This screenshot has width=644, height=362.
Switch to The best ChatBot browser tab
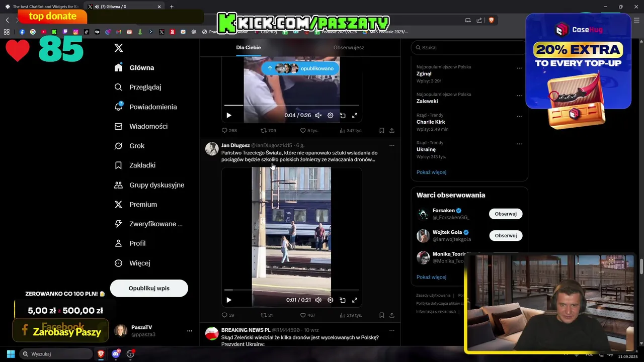pyautogui.click(x=42, y=7)
